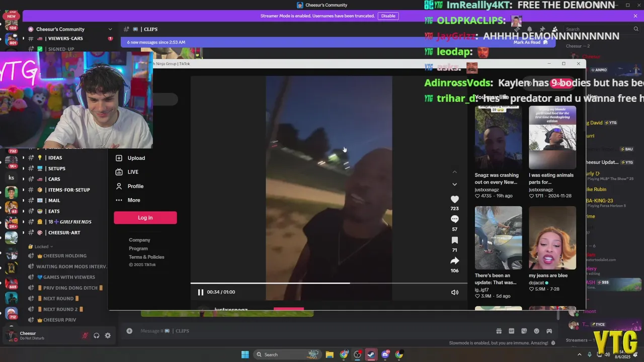Open the CARS channel
This screenshot has width=644, height=362.
[x=54, y=179]
